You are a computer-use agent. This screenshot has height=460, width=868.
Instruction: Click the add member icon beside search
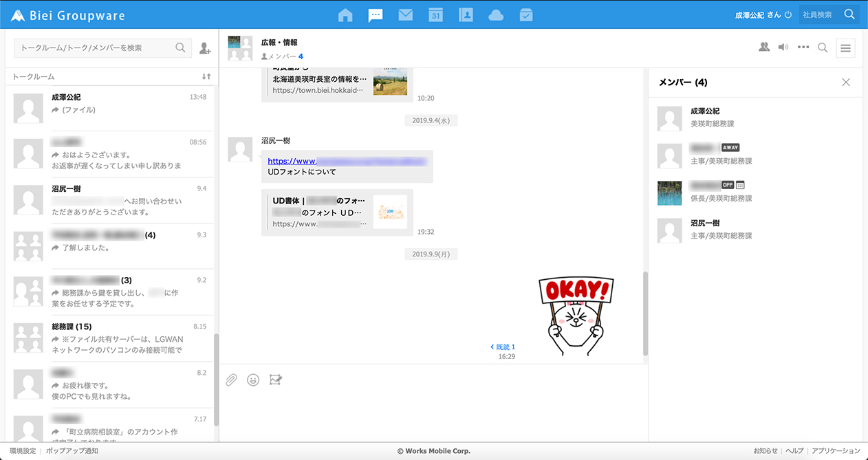205,48
